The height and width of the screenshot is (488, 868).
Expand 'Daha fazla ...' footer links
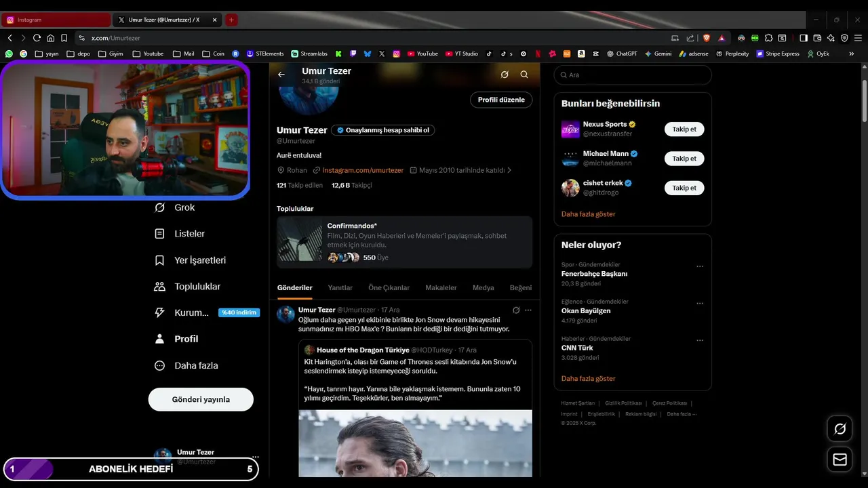pos(682,413)
